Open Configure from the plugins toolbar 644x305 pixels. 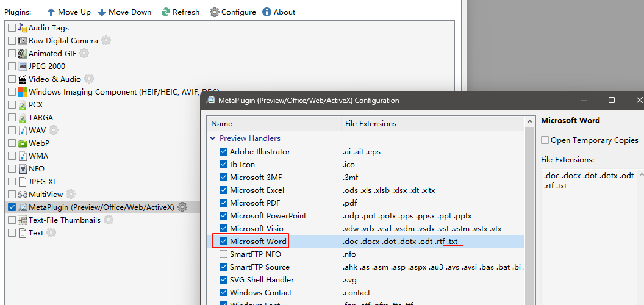click(233, 12)
